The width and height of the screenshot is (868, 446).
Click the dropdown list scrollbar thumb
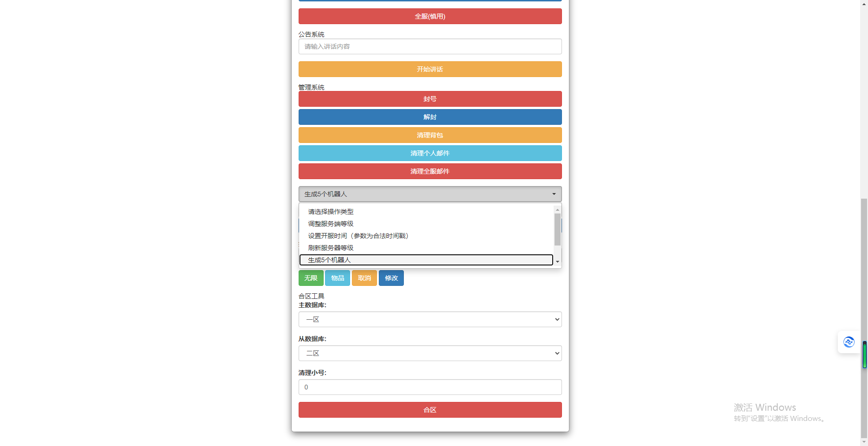557,229
